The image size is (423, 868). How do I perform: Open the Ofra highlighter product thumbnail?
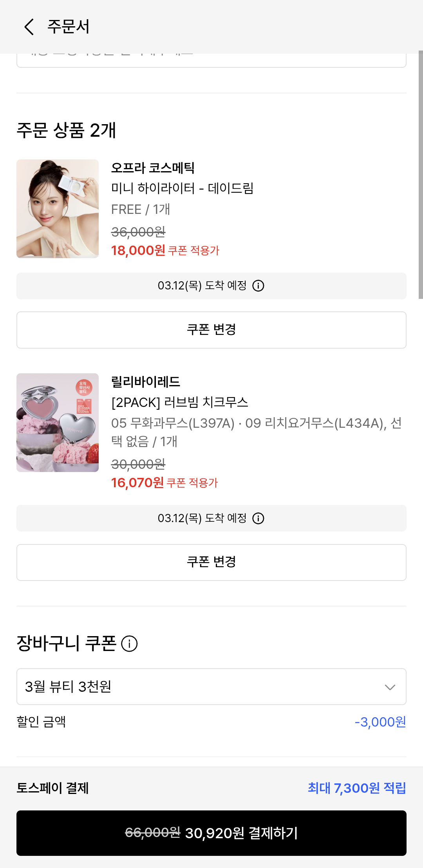point(58,208)
